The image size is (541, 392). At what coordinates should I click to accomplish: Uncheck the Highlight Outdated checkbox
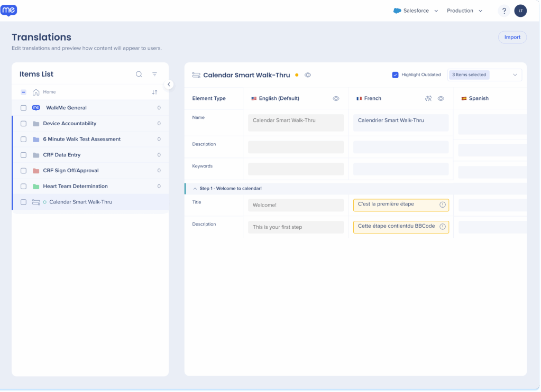[x=395, y=75]
